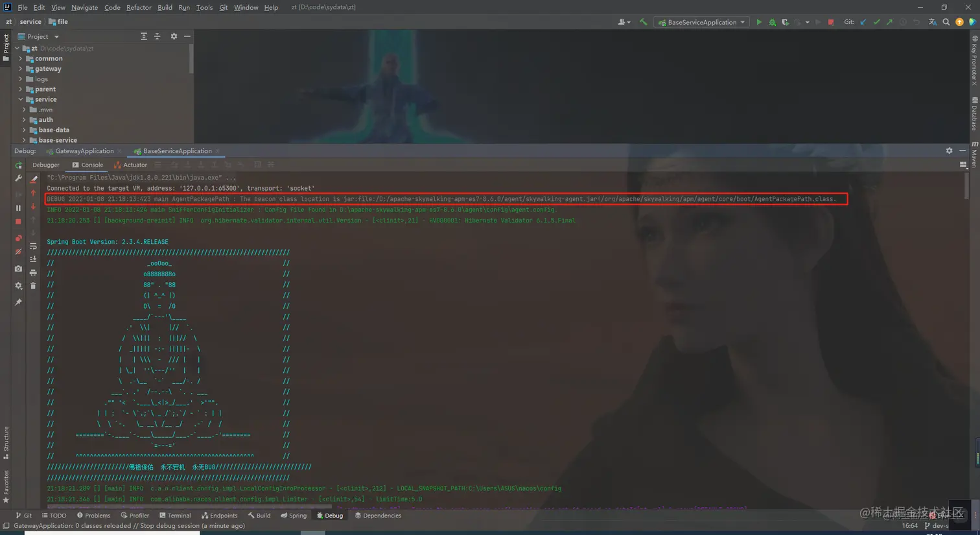Toggle mute breakpoints

(x=18, y=252)
